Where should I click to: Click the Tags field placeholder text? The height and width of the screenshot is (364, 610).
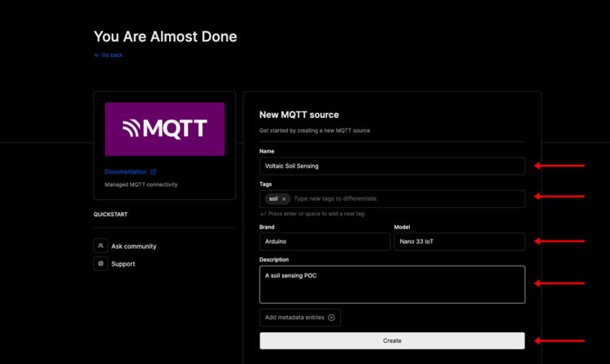336,199
